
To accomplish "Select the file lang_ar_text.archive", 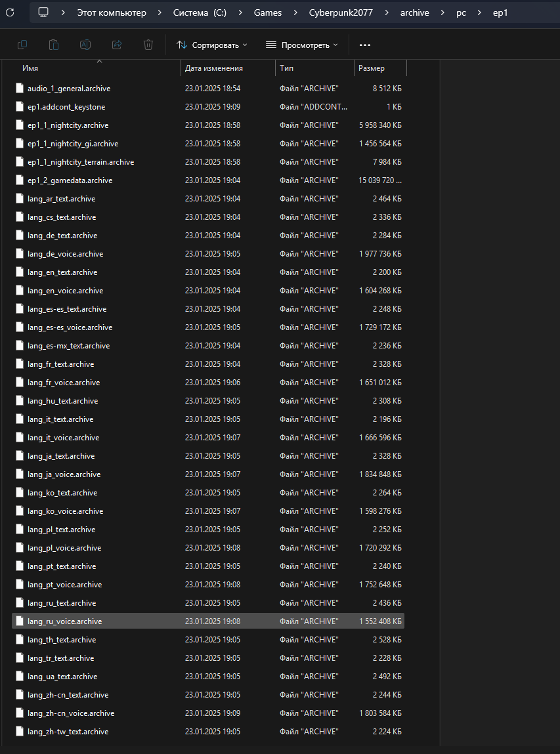I will 208,199.
